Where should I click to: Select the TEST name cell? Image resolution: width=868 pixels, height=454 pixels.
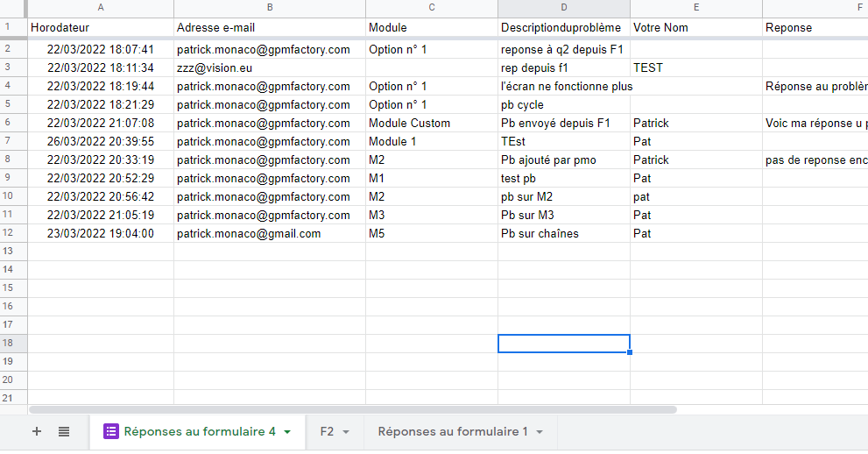(x=695, y=67)
